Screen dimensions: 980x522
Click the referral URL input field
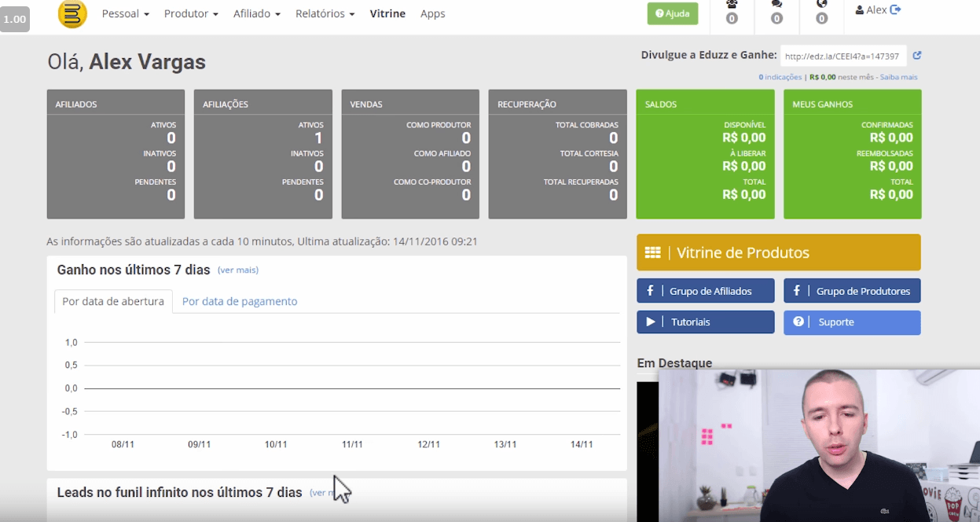[842, 57]
